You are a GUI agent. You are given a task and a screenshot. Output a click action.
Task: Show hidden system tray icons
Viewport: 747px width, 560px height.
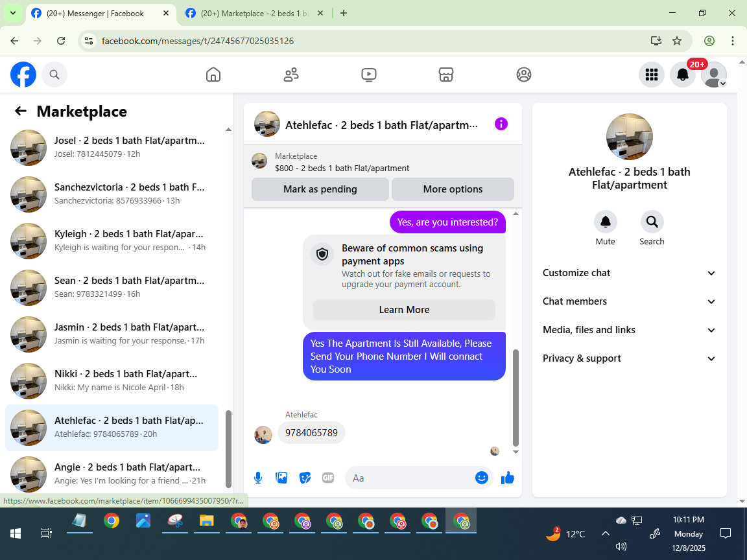[x=605, y=533]
